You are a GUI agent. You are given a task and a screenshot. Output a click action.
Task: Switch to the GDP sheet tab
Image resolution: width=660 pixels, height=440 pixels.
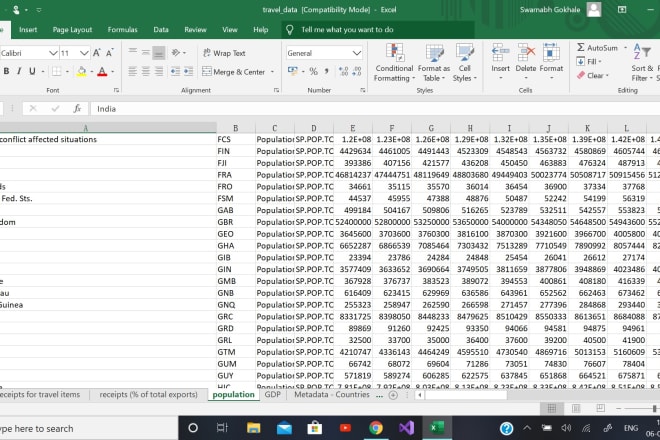coord(272,395)
